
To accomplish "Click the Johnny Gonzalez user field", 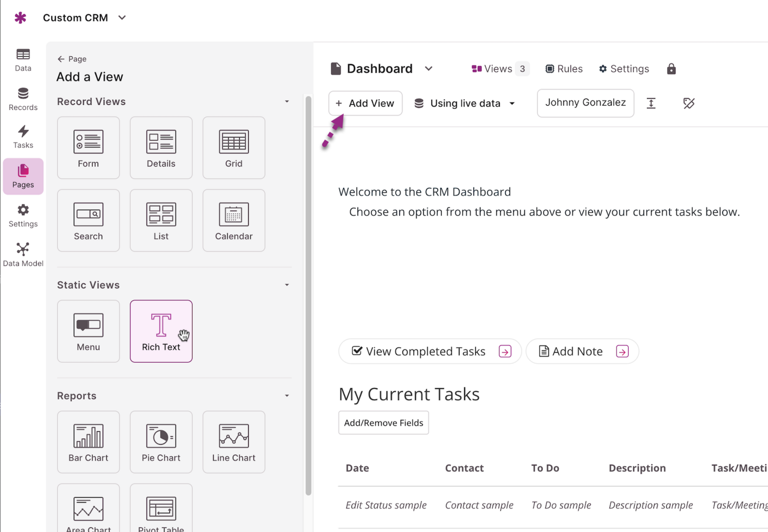I will 585,103.
